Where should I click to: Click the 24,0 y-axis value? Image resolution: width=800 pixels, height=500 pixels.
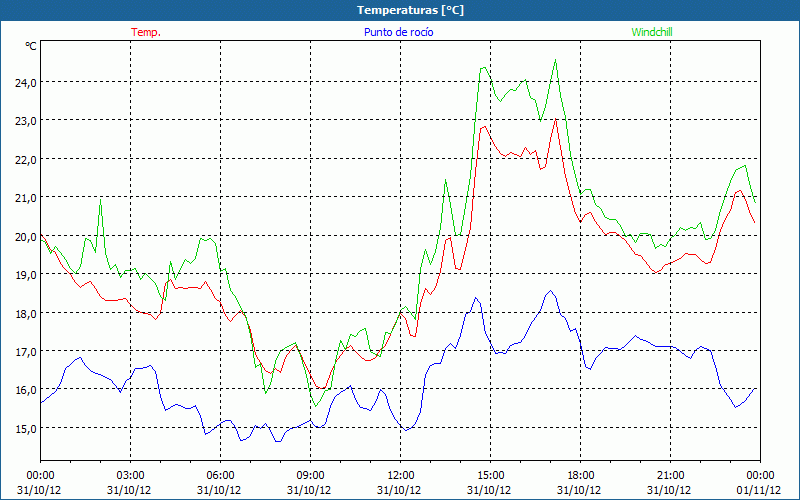25,83
